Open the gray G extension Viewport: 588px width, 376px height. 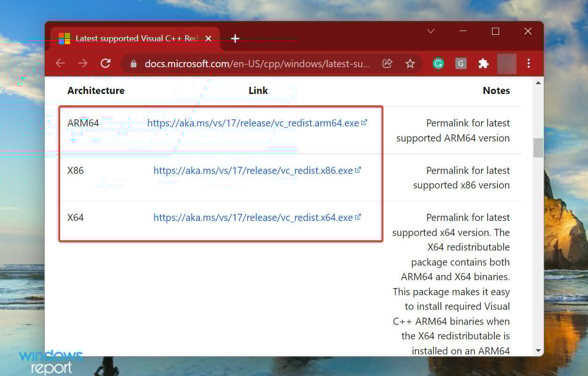[x=461, y=63]
